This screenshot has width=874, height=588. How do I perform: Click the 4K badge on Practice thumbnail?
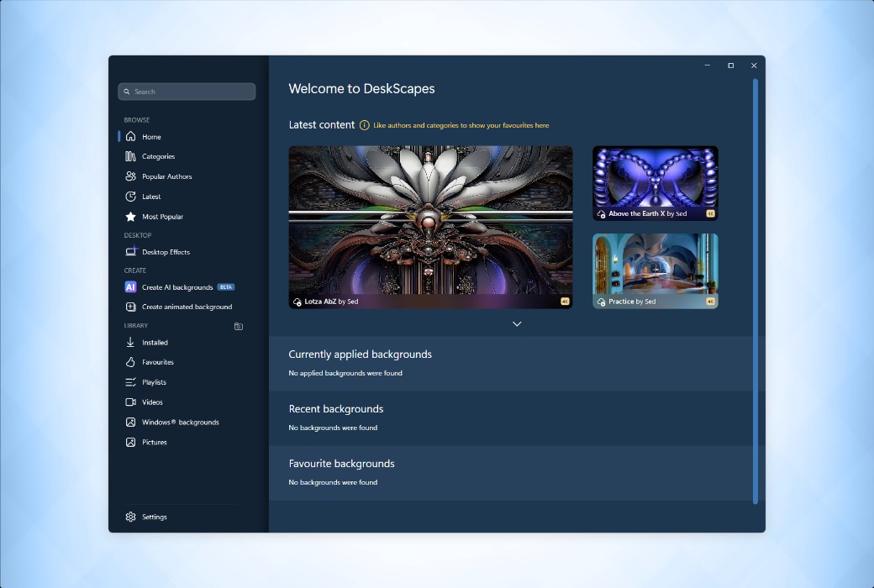coord(710,302)
